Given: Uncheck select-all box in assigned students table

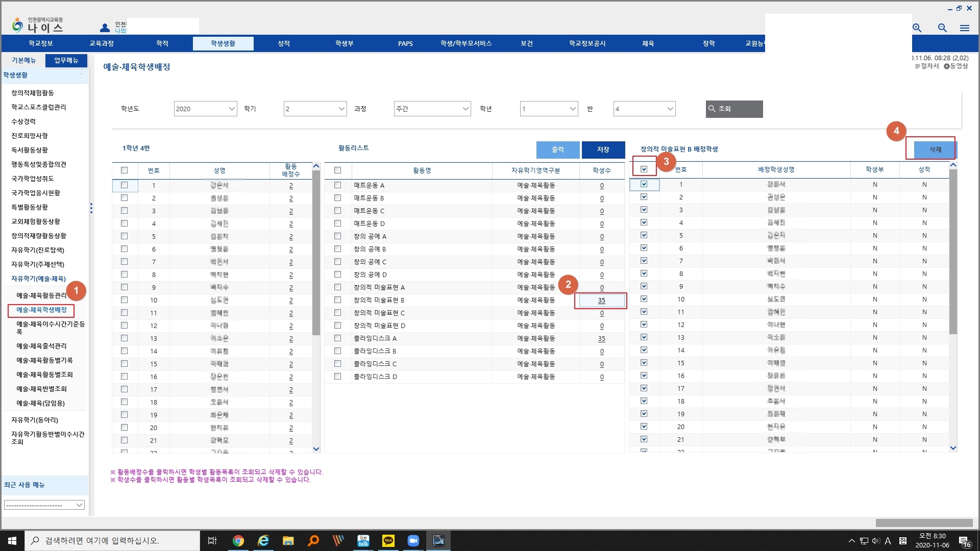Looking at the screenshot, I should [x=644, y=169].
